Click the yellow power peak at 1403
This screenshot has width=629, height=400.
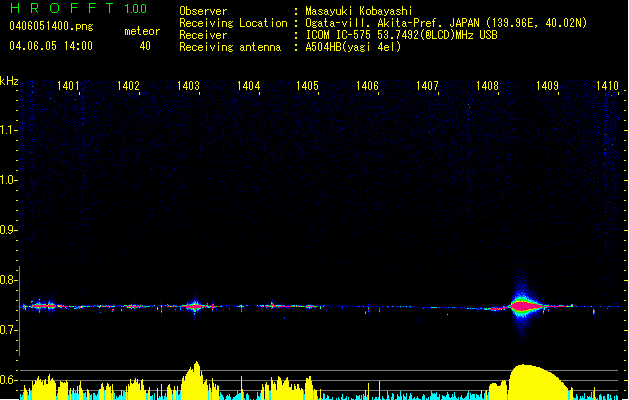coord(196,380)
